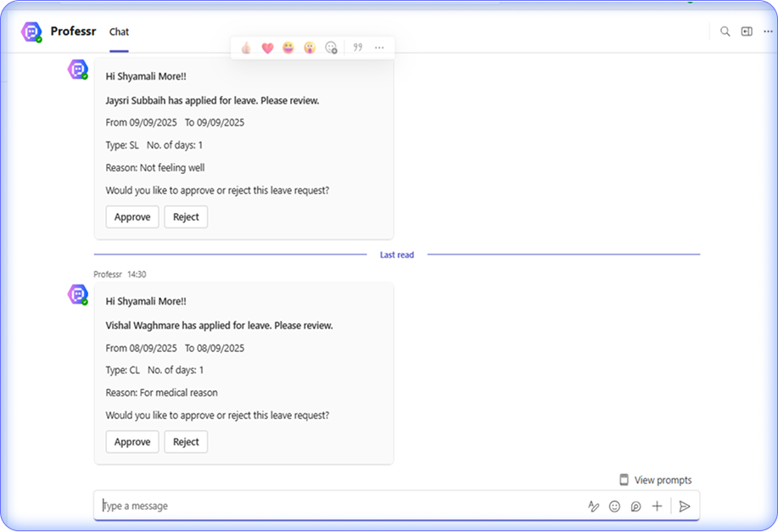Reject Jaysri Subbaih's leave request
Image resolution: width=778 pixels, height=532 pixels.
coord(186,217)
